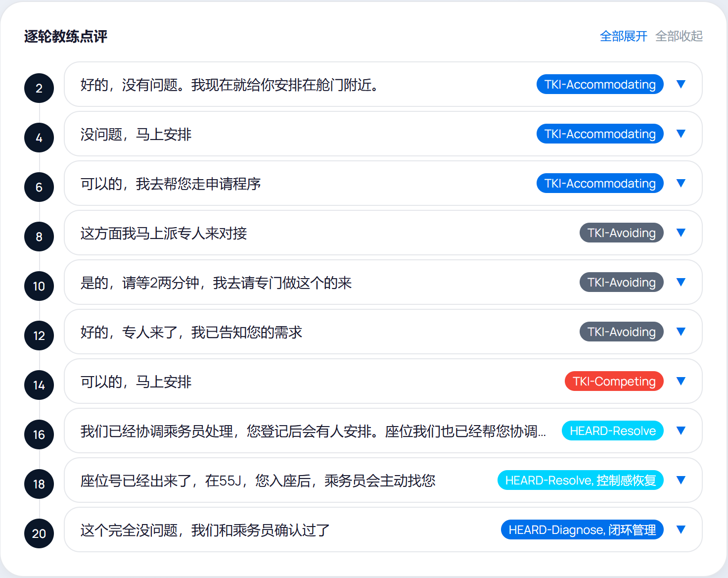This screenshot has width=728, height=578.
Task: Click the 全部展开 link to expand all
Action: point(623,36)
